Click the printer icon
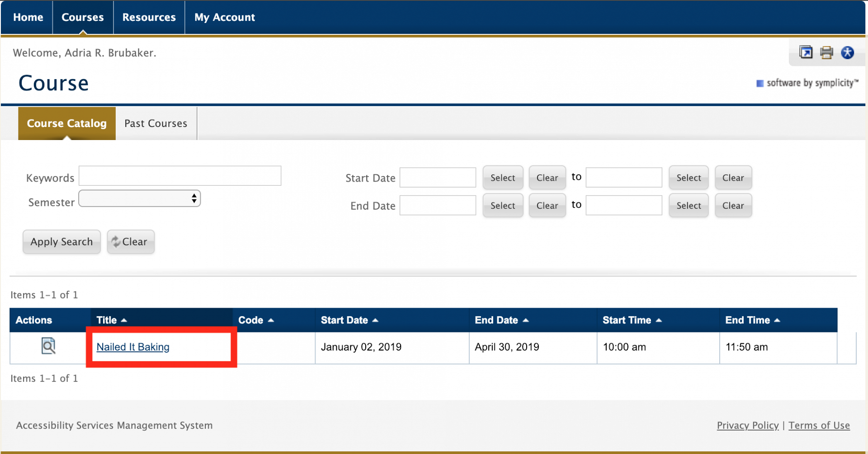The image size is (868, 454). click(826, 52)
